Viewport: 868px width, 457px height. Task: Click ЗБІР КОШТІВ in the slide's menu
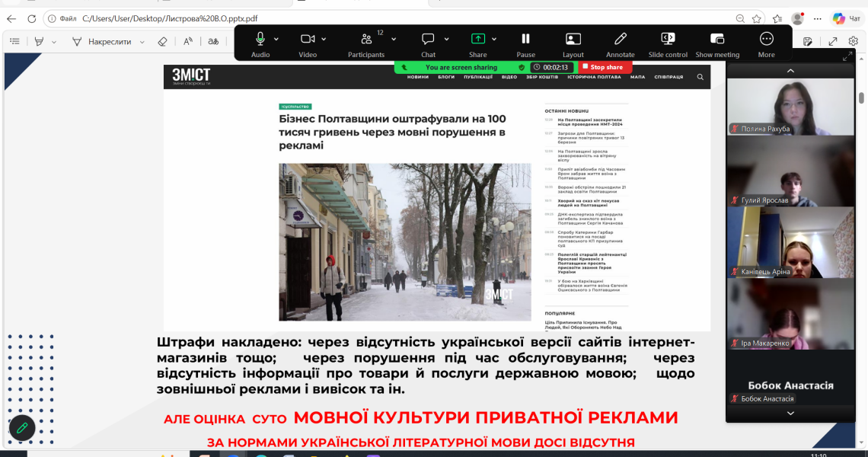pyautogui.click(x=542, y=77)
